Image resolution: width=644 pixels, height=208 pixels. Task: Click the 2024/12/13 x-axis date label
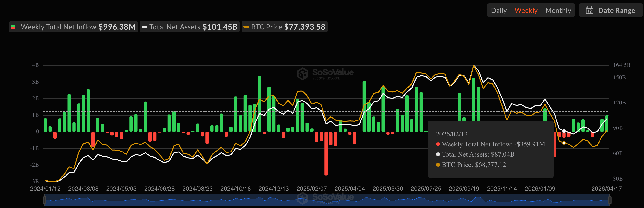[x=273, y=188]
